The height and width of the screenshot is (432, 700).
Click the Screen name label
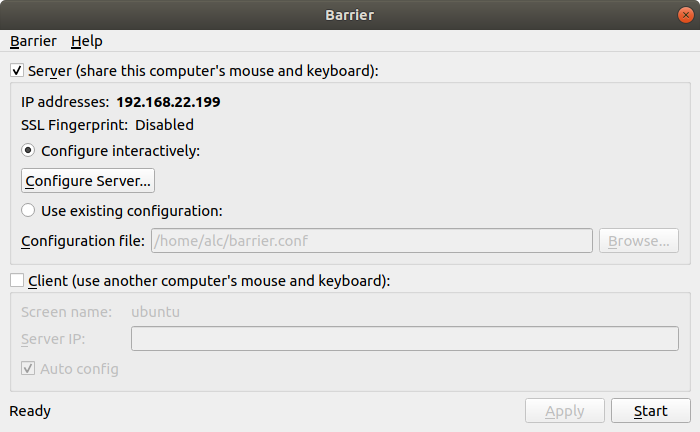pos(66,311)
